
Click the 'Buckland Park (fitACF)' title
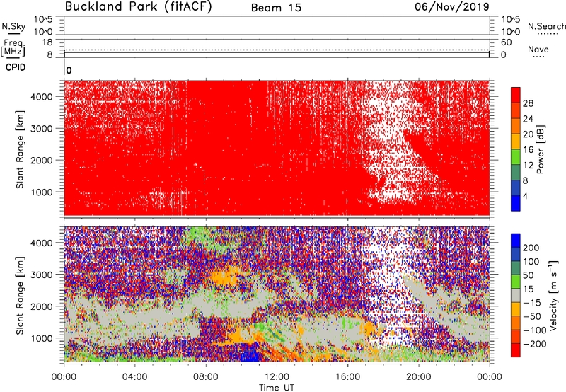138,7
